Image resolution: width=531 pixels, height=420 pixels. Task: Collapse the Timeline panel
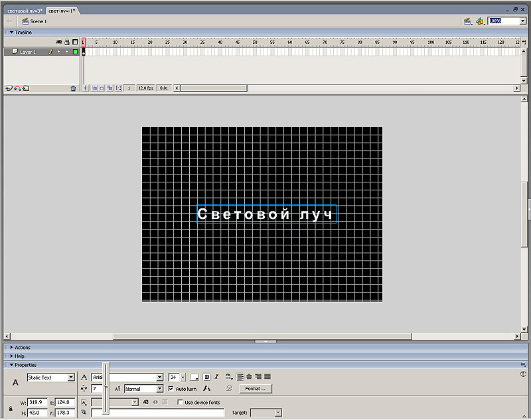coord(11,32)
